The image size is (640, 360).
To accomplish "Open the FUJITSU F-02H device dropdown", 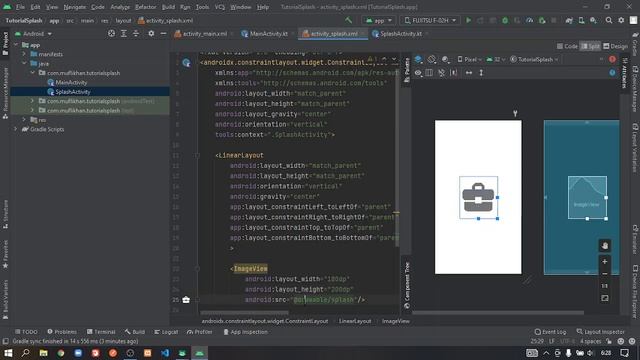I will pyautogui.click(x=430, y=20).
